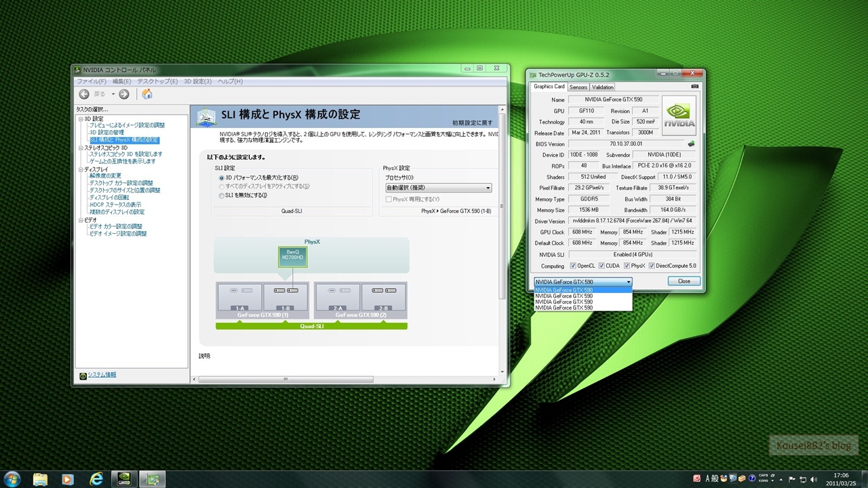Open the GPU-Z graphics card selector dropdown

[583, 281]
